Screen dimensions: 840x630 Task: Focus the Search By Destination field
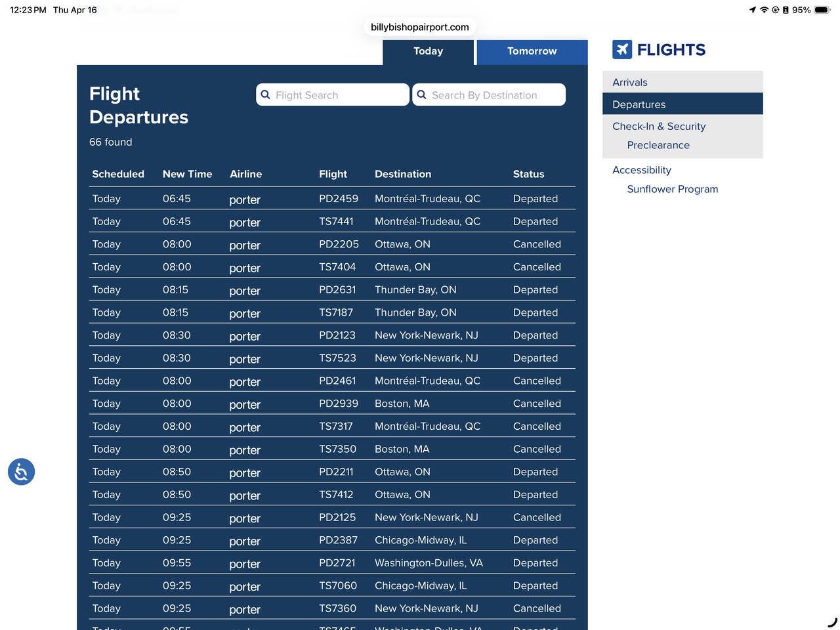[493, 95]
